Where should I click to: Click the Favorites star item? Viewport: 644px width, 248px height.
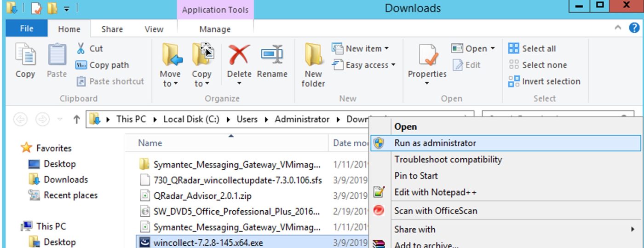pyautogui.click(x=46, y=148)
